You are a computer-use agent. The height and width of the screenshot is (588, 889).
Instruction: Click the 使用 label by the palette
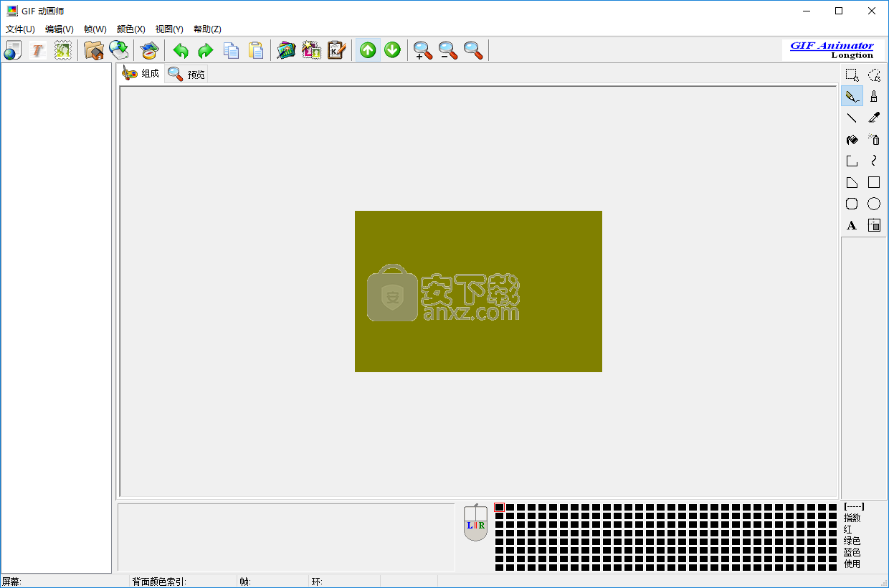click(x=852, y=564)
